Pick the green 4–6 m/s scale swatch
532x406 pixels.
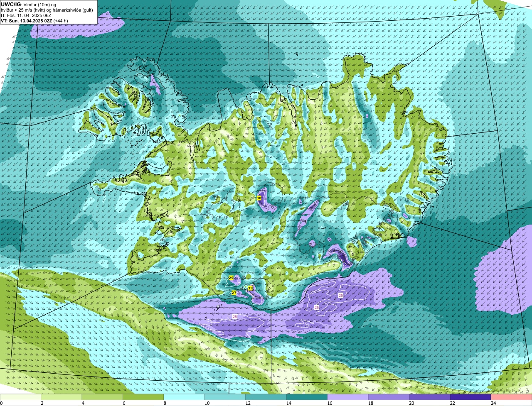tap(102, 397)
